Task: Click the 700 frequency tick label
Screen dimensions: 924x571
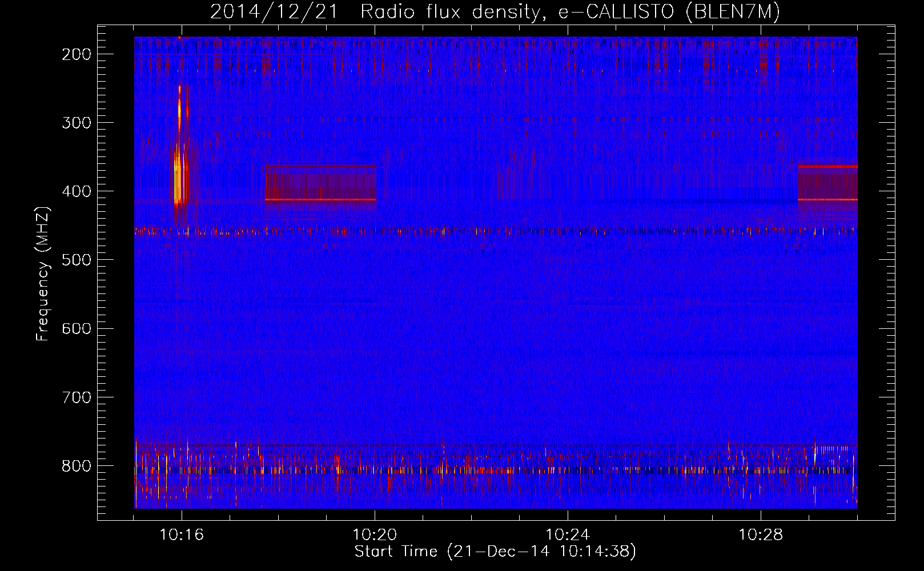Action: [x=77, y=397]
